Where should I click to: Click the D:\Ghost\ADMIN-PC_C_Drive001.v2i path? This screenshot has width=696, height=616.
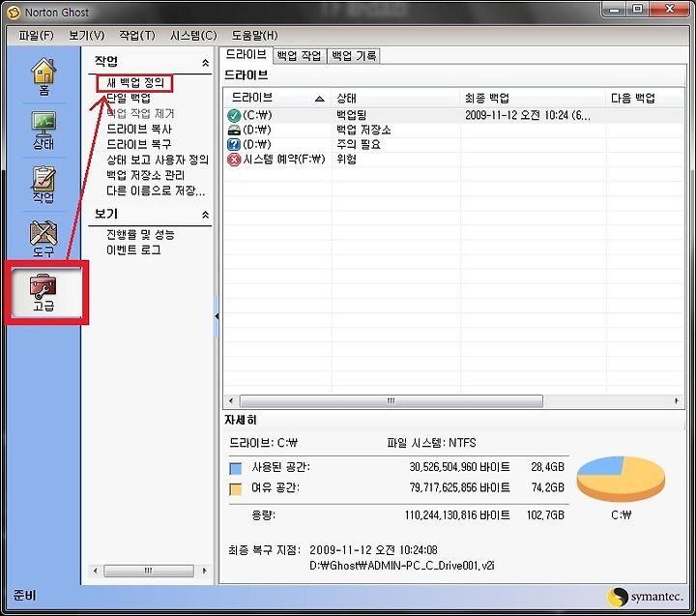tap(402, 566)
